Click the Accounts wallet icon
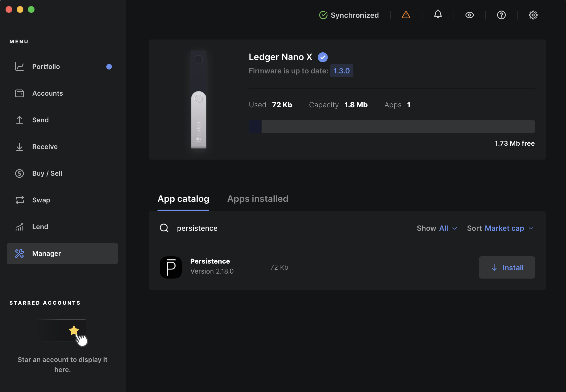 tap(19, 93)
